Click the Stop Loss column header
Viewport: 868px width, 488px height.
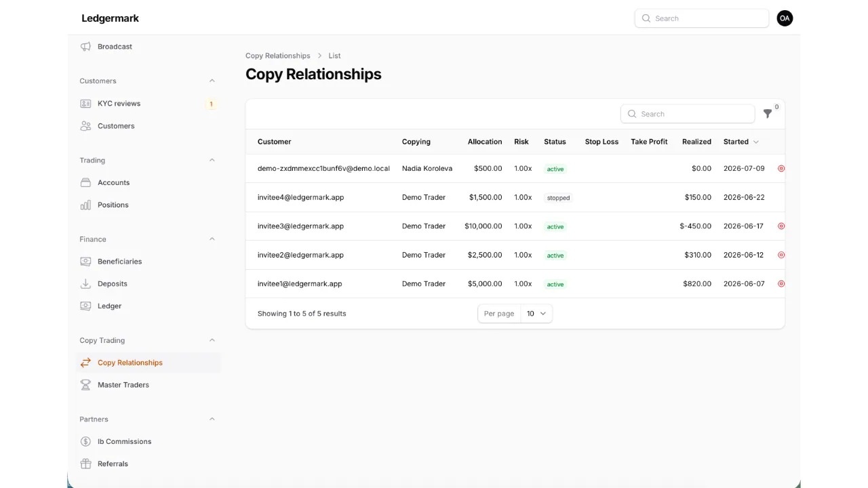point(601,142)
